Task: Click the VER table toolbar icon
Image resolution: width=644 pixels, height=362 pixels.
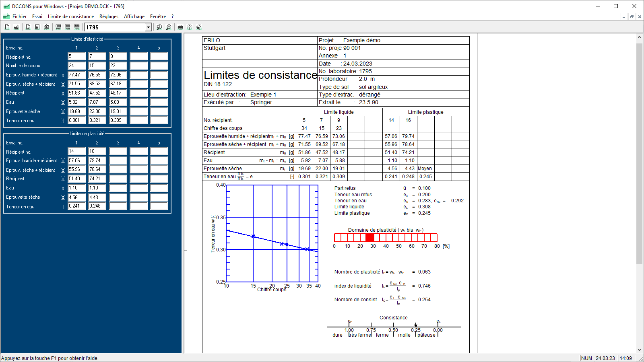Action: tap(68, 27)
